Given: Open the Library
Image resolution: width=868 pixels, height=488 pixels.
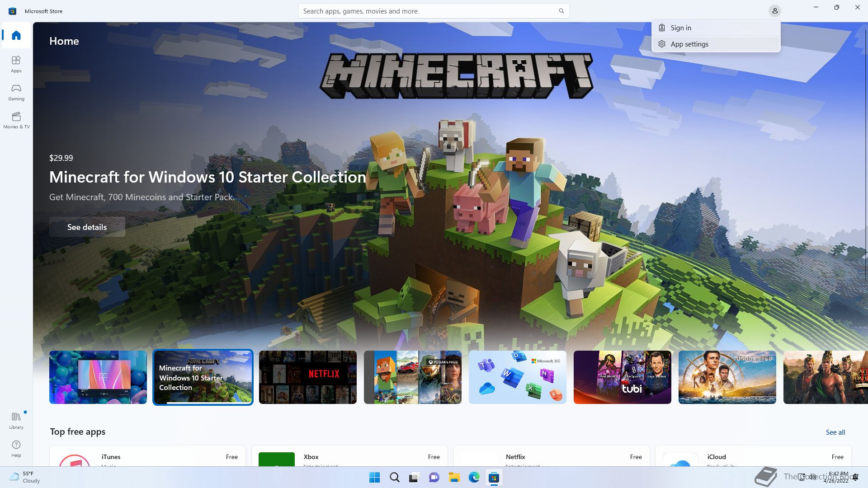Looking at the screenshot, I should coord(16,420).
